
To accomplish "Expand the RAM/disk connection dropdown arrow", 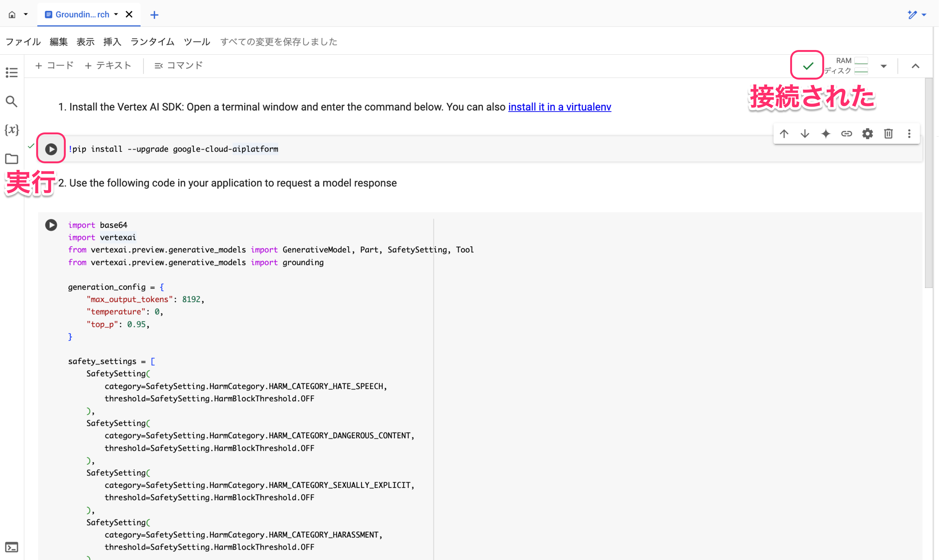I will point(884,66).
